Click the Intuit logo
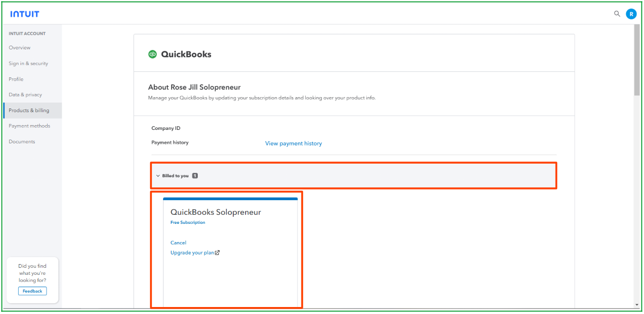Image resolution: width=644 pixels, height=314 pixels. 26,13
